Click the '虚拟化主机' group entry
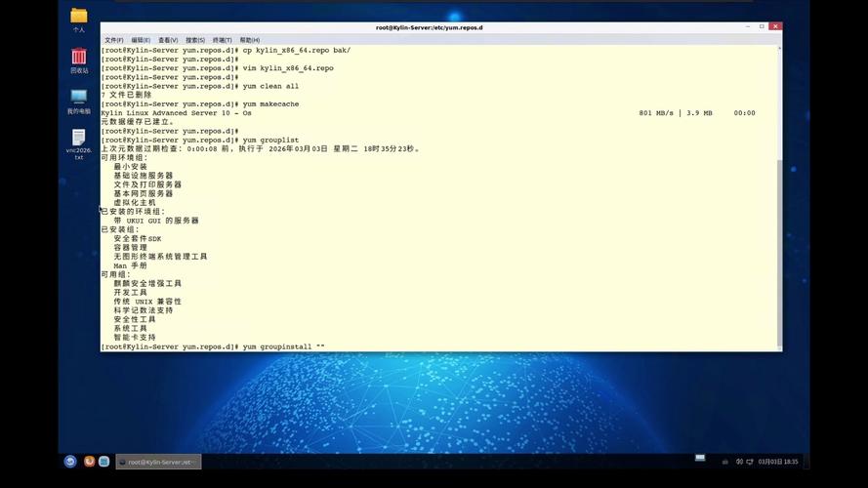Screen dimensions: 868x488 pos(135,202)
